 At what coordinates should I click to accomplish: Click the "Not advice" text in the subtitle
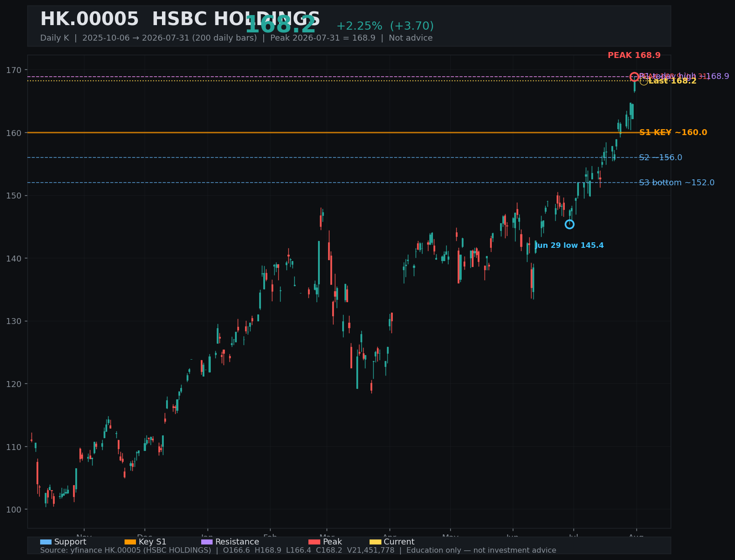pos(411,38)
